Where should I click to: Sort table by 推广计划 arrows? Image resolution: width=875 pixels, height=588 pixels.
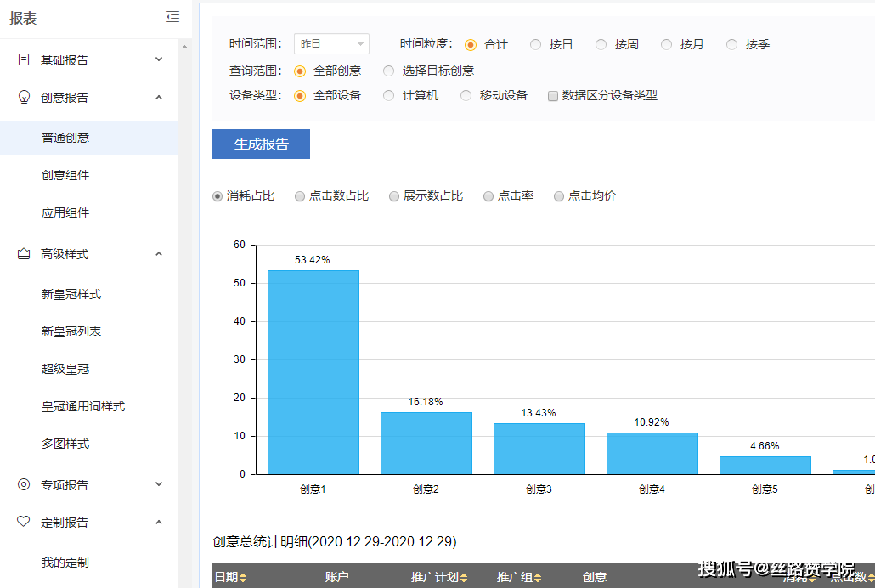pos(464,578)
